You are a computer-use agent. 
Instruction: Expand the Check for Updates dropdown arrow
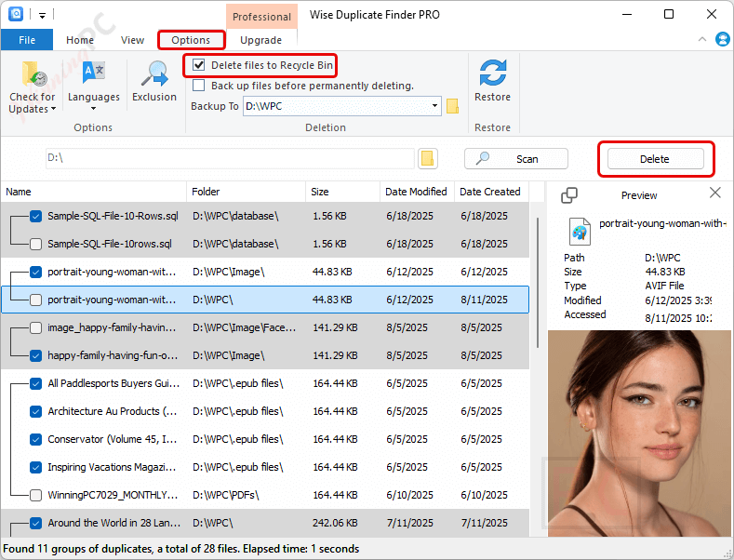pyautogui.click(x=53, y=109)
